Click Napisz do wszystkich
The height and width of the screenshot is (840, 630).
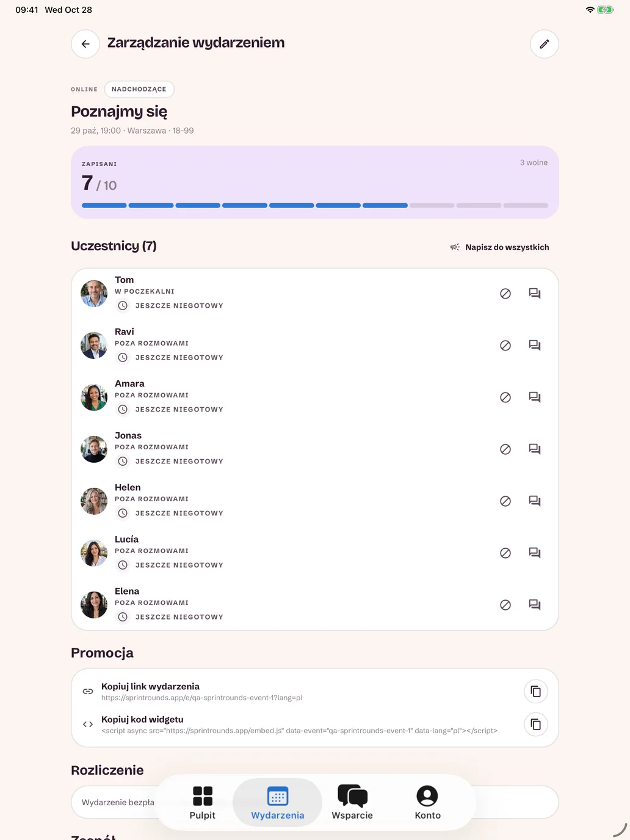500,247
